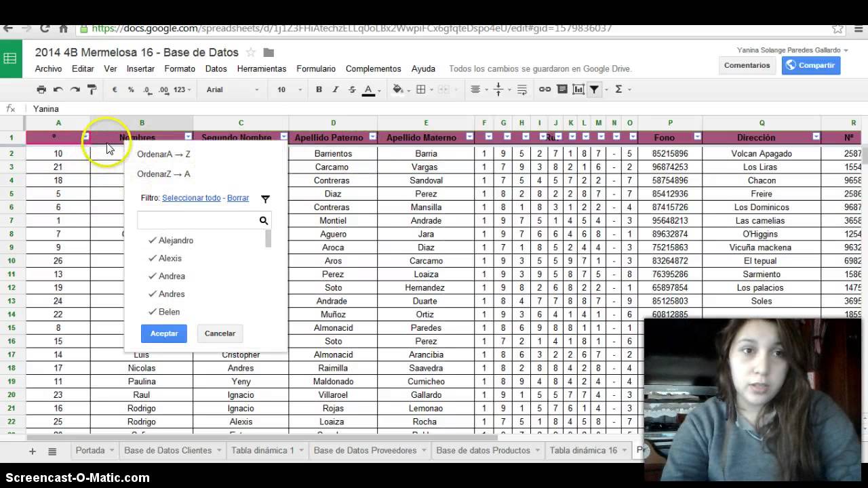This screenshot has height=488, width=868.
Task: Insert chart icon in toolbar
Action: click(578, 89)
